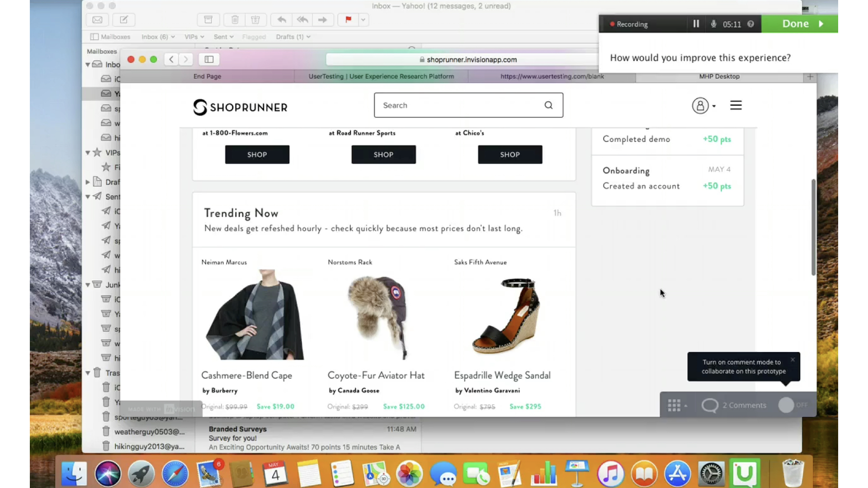The image size is (868, 488).
Task: Click the magnifier icon in search box
Action: pos(548,105)
